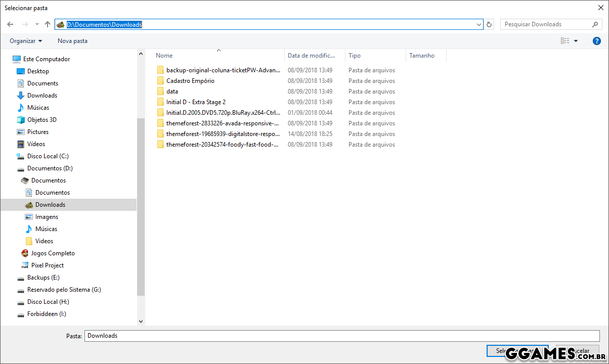Open the Organizar menu
The height and width of the screenshot is (364, 609).
pyautogui.click(x=26, y=41)
